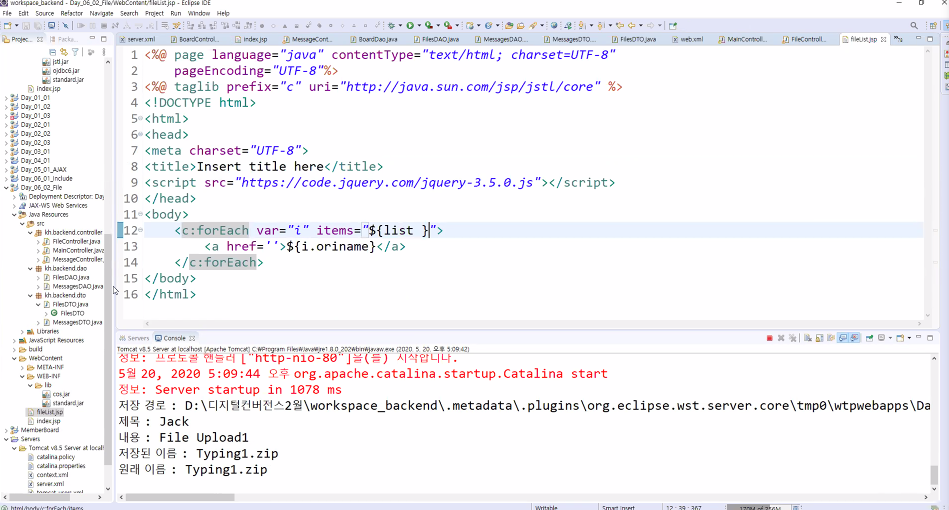The width and height of the screenshot is (949, 510).
Task: Expand the Day_01_01 project node
Action: pos(7,97)
